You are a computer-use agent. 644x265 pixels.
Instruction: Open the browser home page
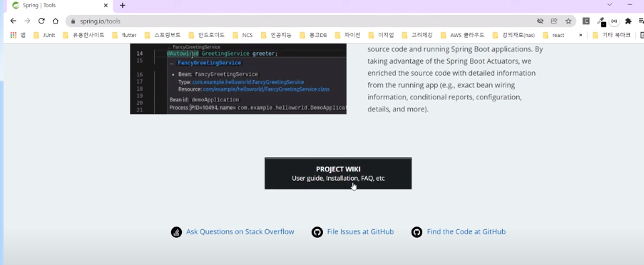click(56, 21)
